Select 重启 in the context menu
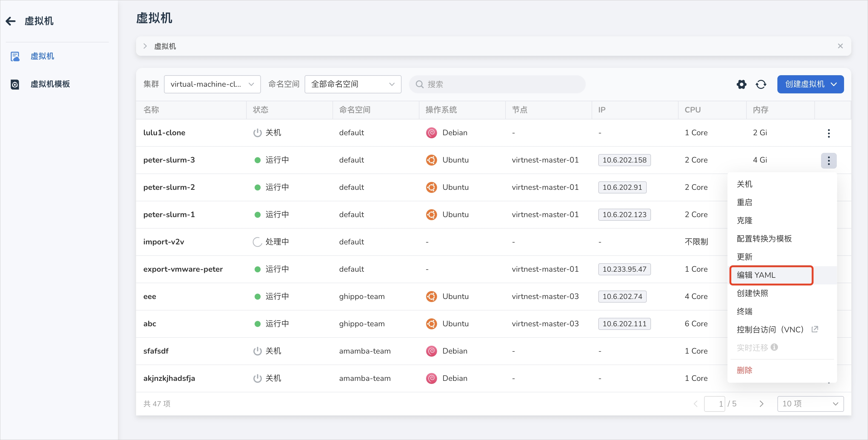Image resolution: width=868 pixels, height=440 pixels. 782,202
